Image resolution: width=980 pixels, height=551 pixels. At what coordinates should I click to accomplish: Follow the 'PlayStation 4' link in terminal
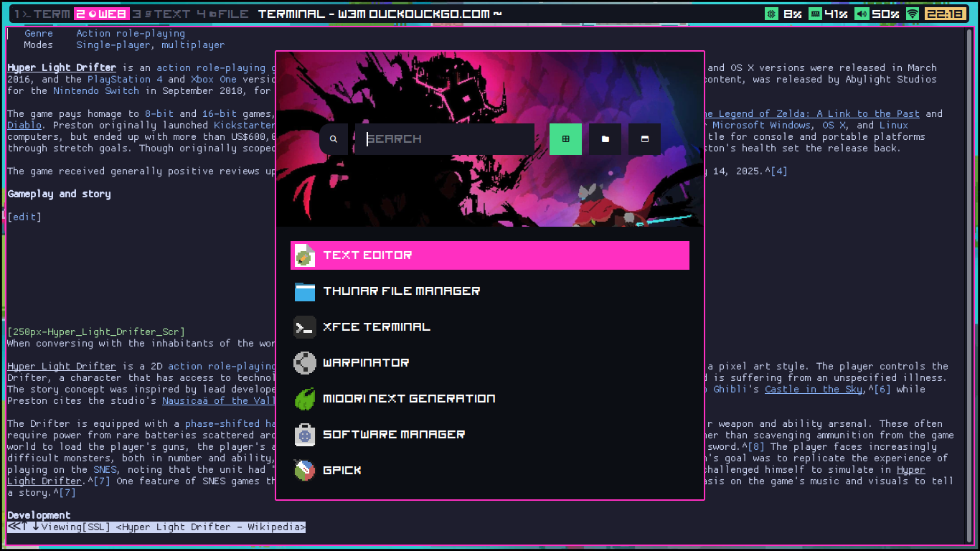(125, 80)
